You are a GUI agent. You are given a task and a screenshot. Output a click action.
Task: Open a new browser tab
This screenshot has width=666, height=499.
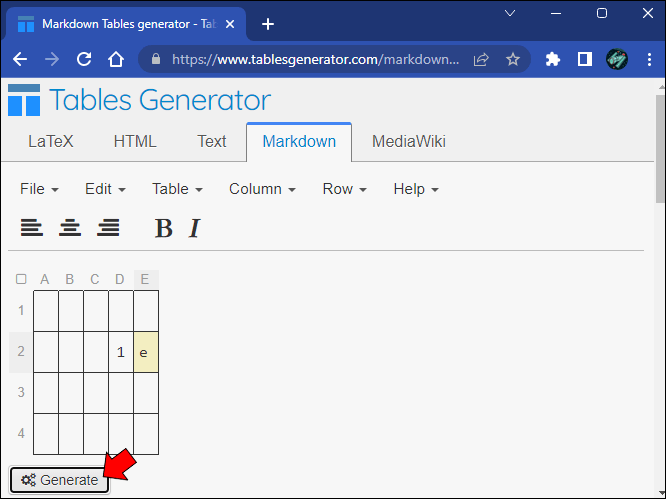[x=268, y=24]
